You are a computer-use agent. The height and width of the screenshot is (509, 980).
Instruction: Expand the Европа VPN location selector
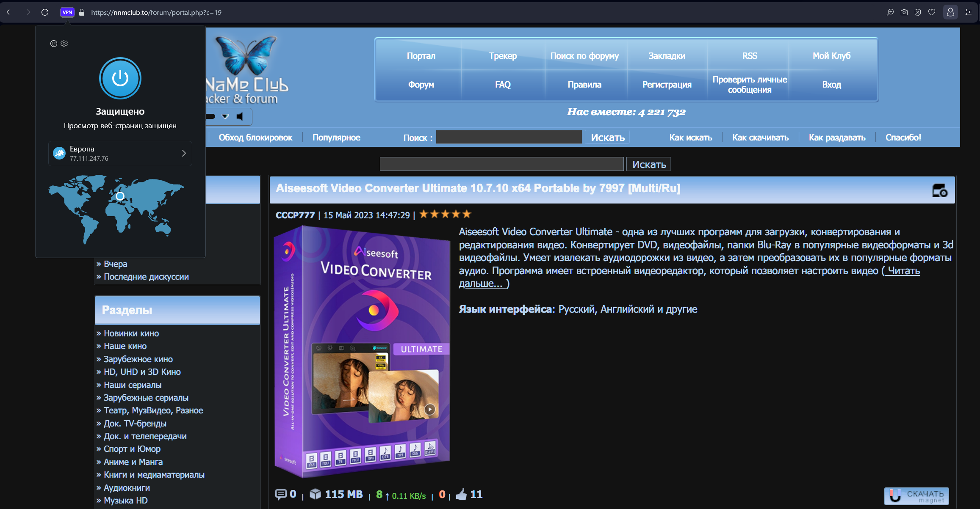[x=120, y=154]
